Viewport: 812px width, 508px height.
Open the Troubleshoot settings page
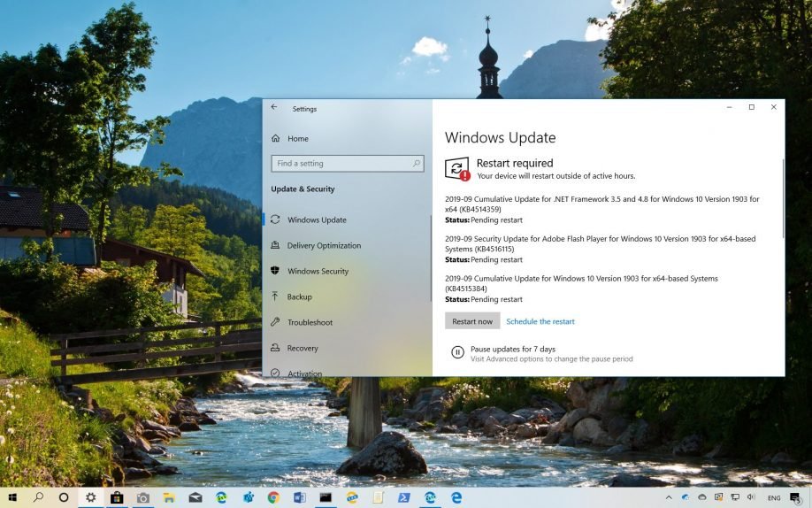click(x=310, y=322)
